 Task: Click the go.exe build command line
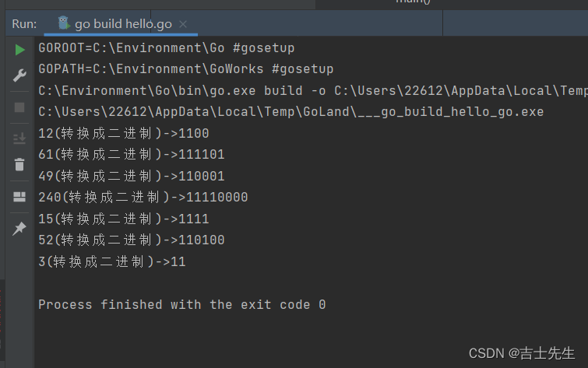pyautogui.click(x=313, y=91)
